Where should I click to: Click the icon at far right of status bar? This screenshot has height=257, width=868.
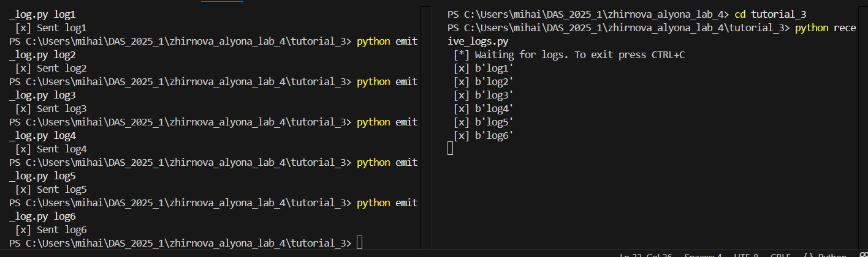tap(862, 255)
